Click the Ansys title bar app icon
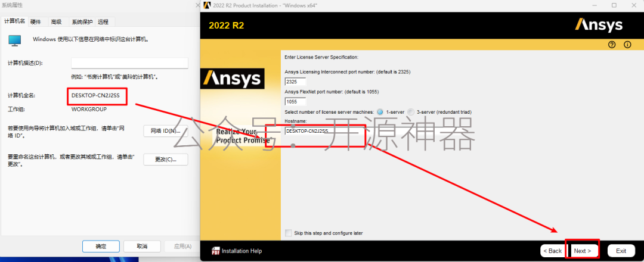 (207, 5)
